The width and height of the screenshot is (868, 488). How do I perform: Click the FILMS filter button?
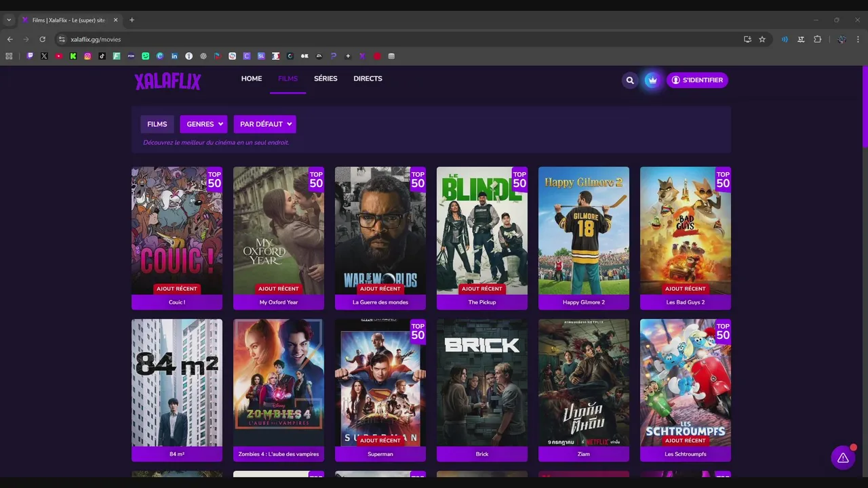click(157, 124)
